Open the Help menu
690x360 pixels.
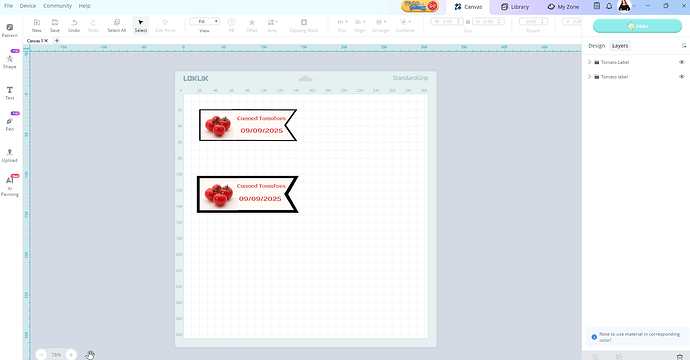[84, 6]
